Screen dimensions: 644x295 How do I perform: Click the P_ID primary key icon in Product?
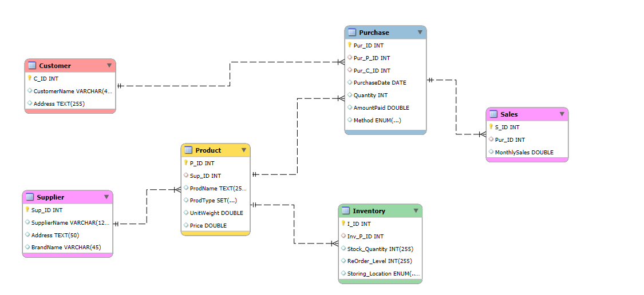(186, 163)
